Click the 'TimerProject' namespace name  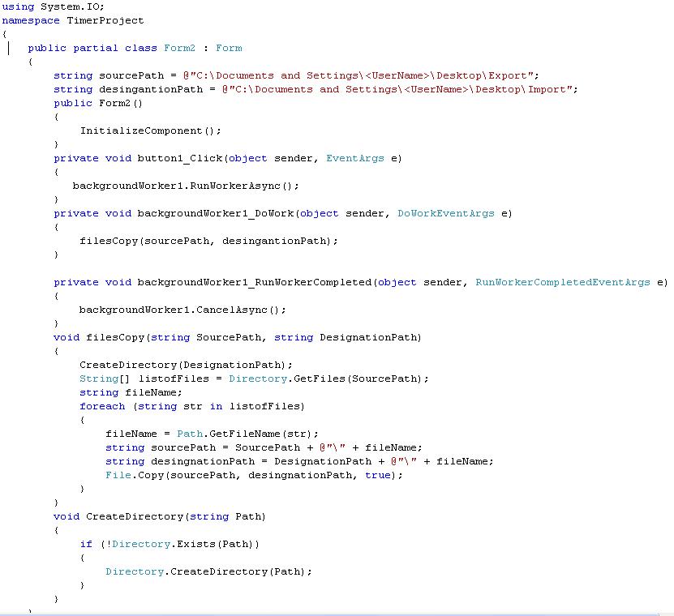pyautogui.click(x=105, y=20)
